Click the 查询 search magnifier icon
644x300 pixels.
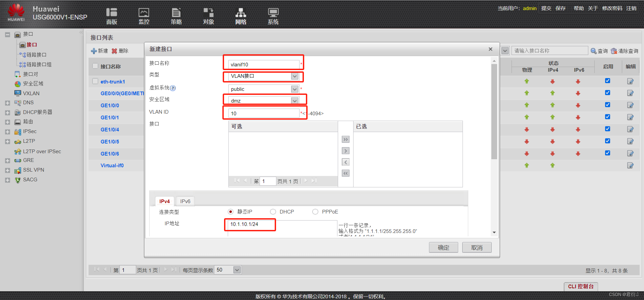(593, 51)
